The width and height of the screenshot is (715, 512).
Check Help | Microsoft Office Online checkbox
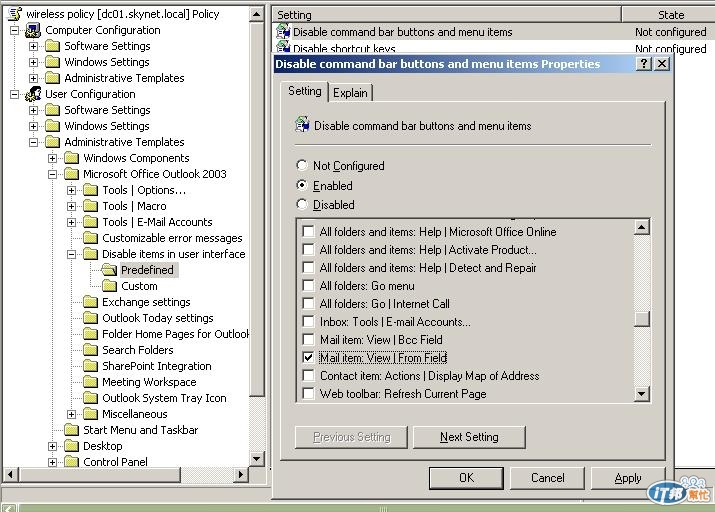click(309, 231)
